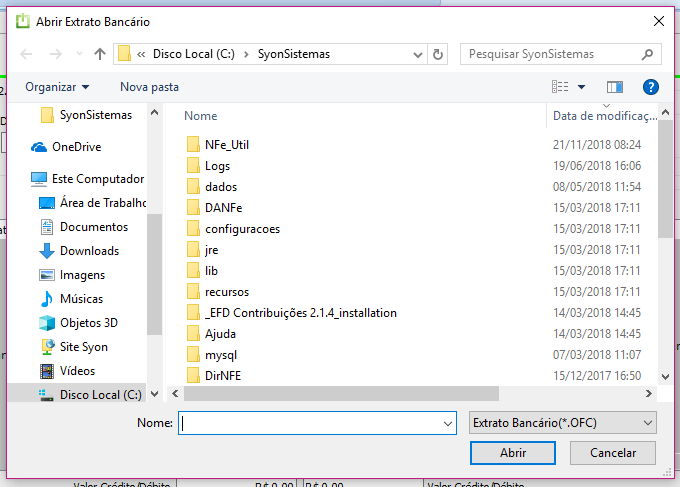Open Objetos 3D in sidebar

tap(89, 323)
